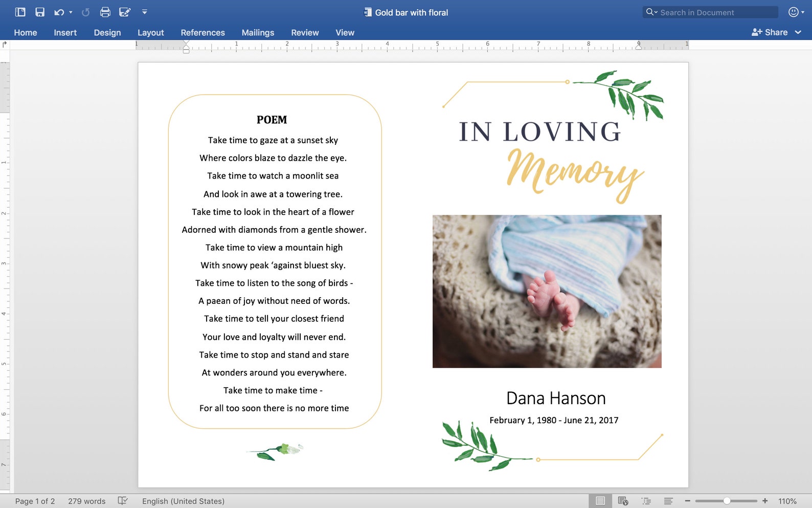The image size is (812, 508).
Task: Open the undo history dropdown arrow
Action: click(71, 12)
